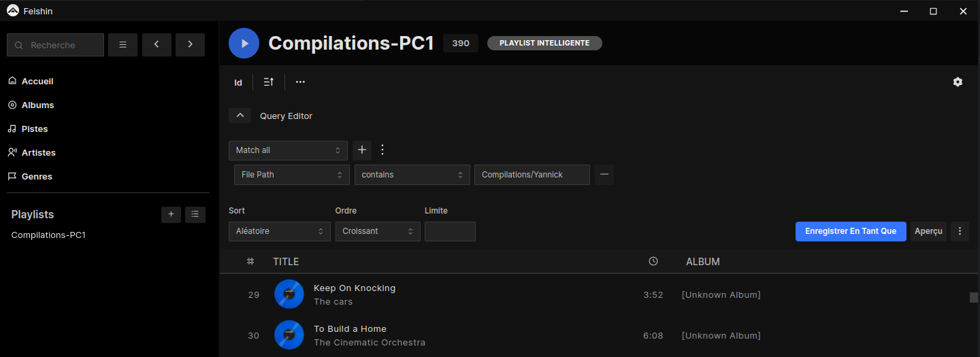980x357 pixels.
Task: Open Artistes in the sidebar
Action: [38, 153]
